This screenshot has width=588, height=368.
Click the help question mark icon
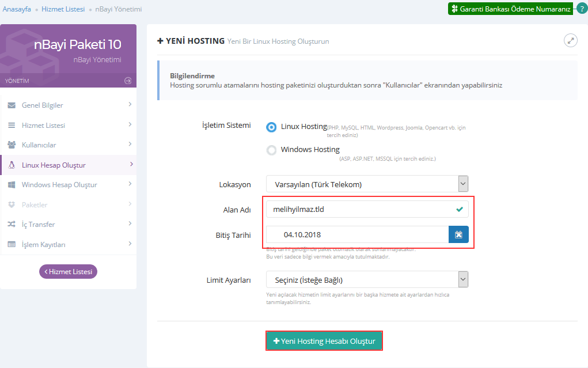tap(582, 9)
